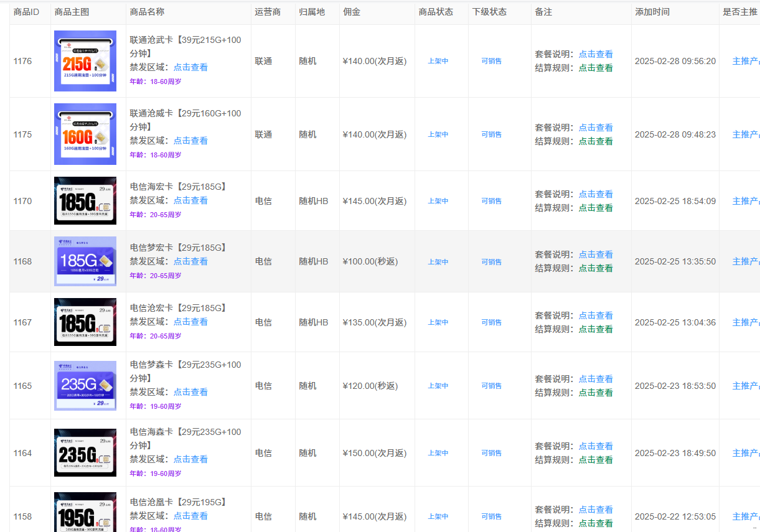This screenshot has height=532, width=760.
Task: Click the 电信梦森卡 purple 235G image
Action: 85,386
